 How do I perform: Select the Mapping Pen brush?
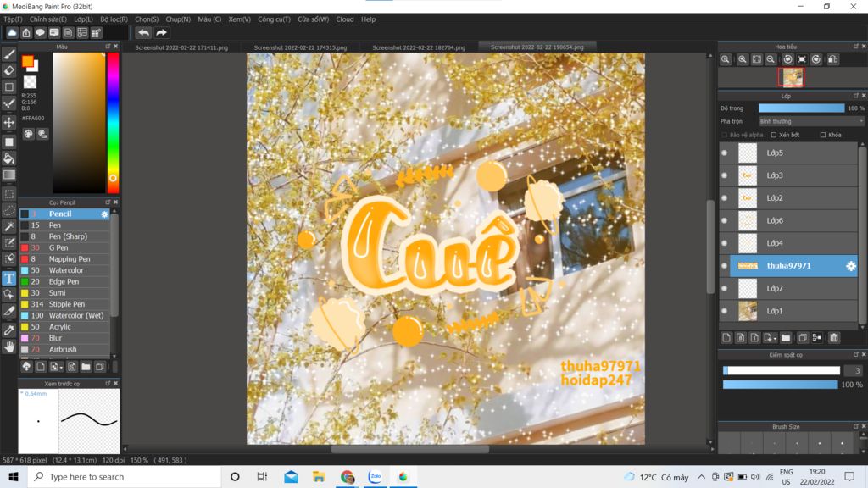coord(64,259)
